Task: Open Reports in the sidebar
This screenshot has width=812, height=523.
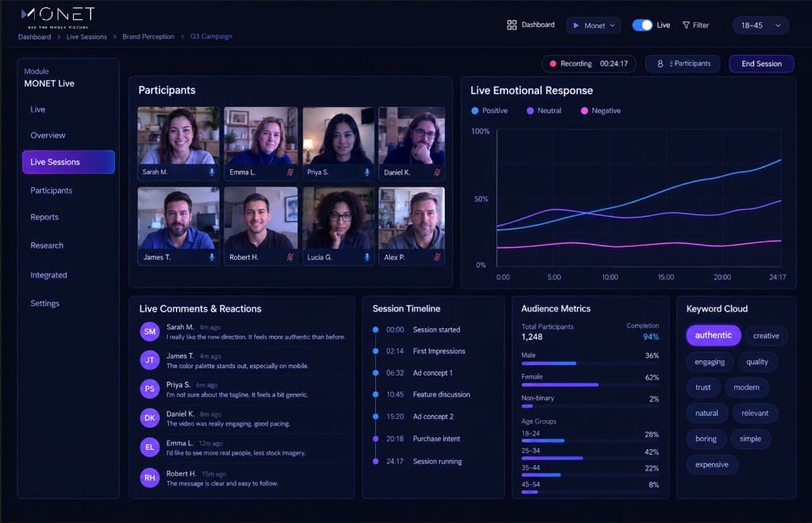Action: 44,217
